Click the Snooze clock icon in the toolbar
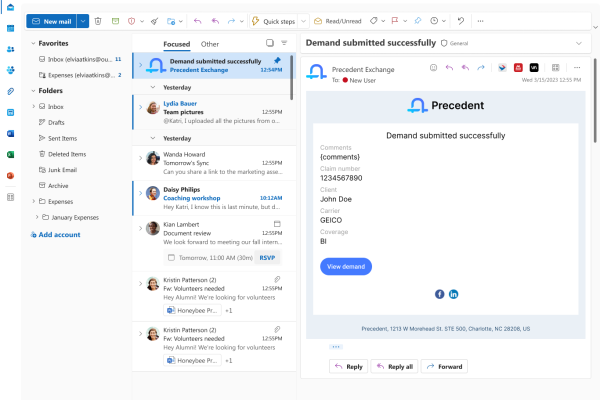Viewport: 600px width, 400px height. pos(434,21)
